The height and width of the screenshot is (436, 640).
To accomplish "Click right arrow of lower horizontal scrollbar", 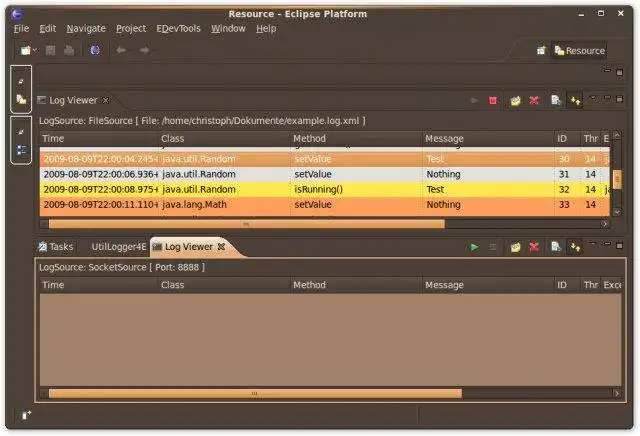I will click(617, 394).
